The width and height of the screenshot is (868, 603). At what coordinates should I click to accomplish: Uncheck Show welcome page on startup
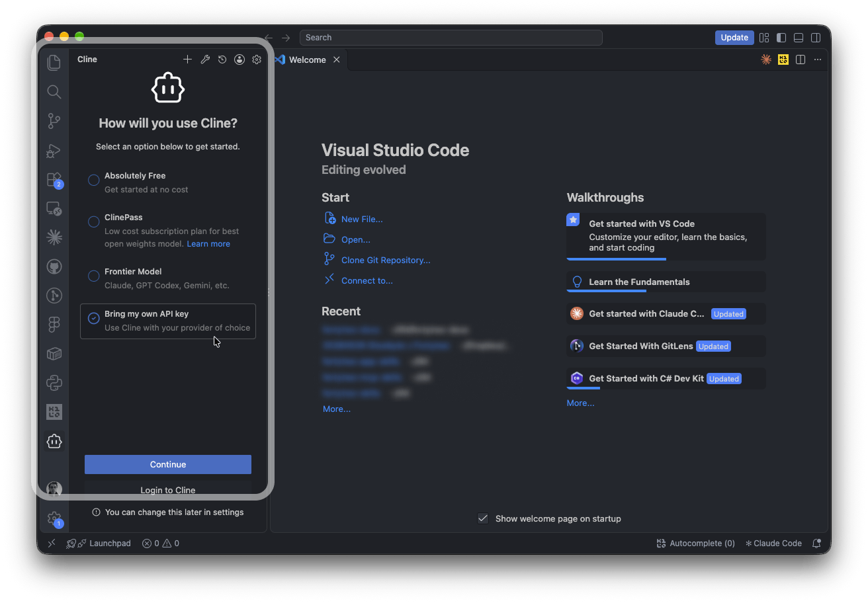coord(483,518)
